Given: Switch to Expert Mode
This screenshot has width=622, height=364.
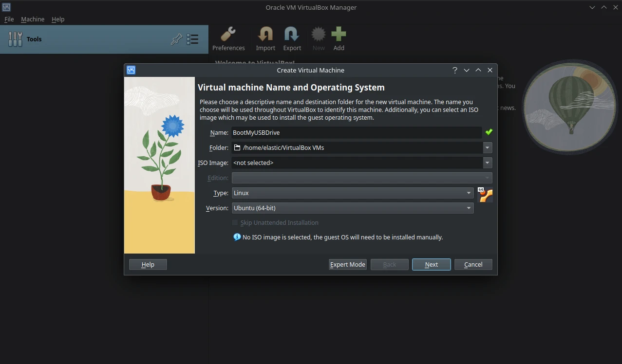Looking at the screenshot, I should (x=348, y=264).
